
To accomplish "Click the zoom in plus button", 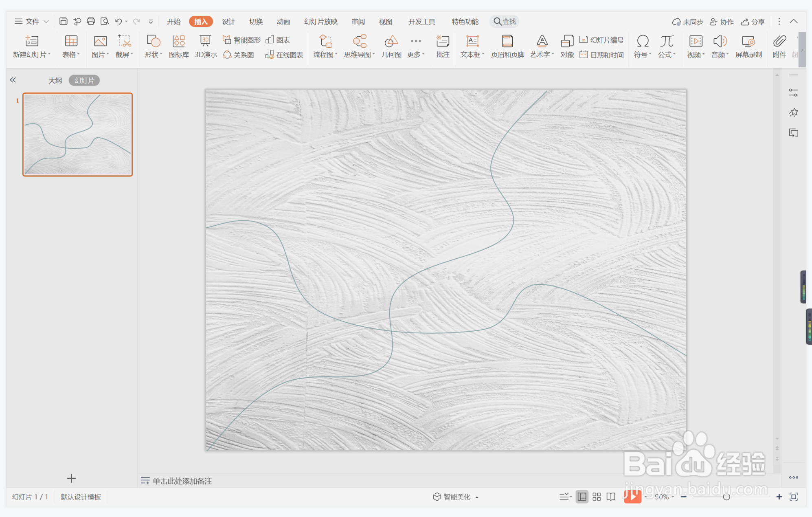I will click(779, 497).
